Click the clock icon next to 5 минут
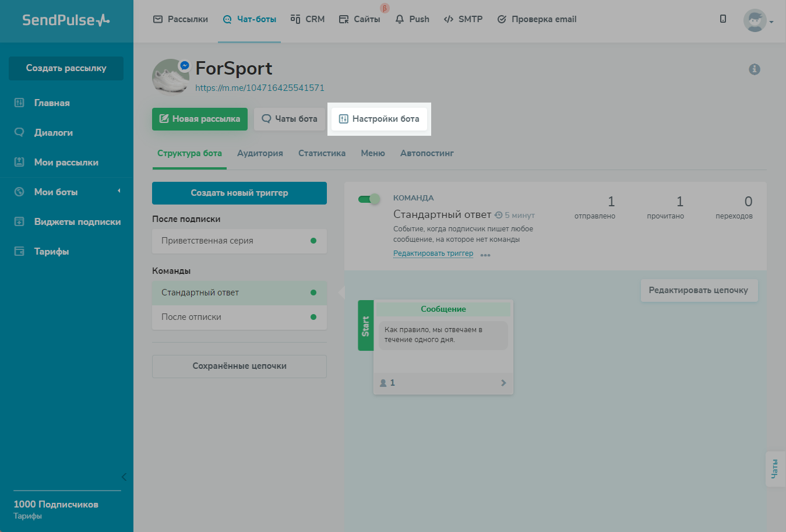The width and height of the screenshot is (786, 532). (499, 215)
